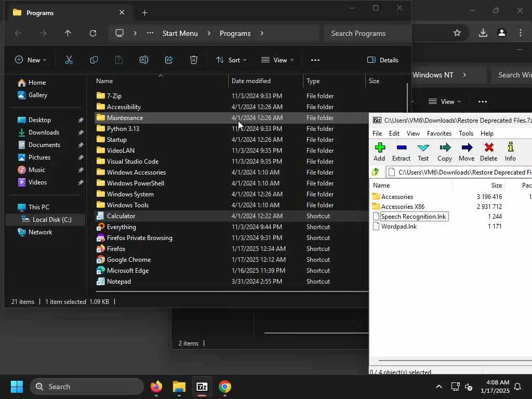The width and height of the screenshot is (532, 399).
Task: Click the Up arrow navigation button
Action: 68,33
